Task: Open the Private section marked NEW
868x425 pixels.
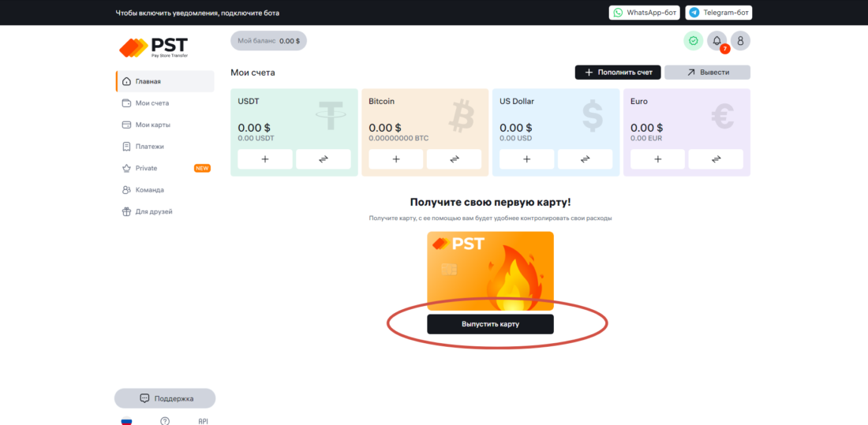Action: point(165,168)
